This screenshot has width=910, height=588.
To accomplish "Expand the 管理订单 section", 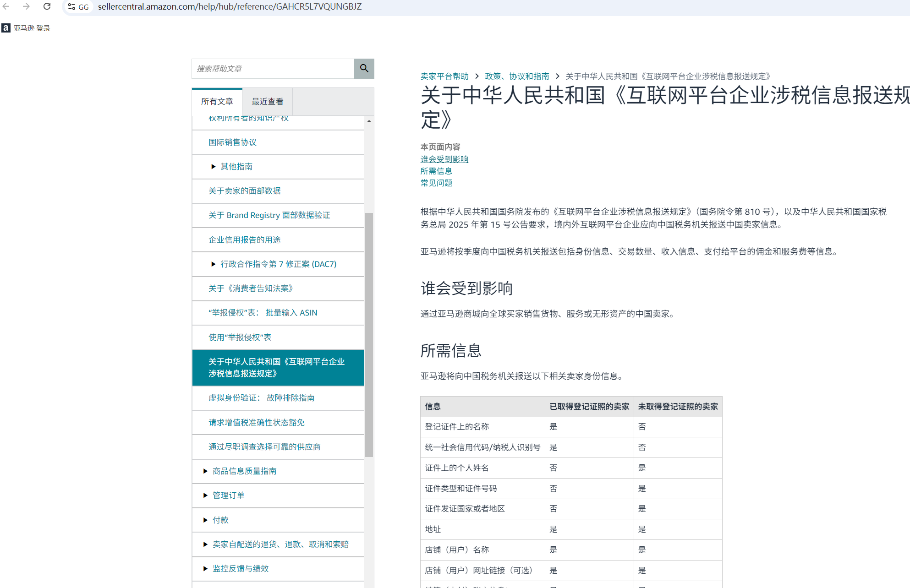I will pos(205,495).
